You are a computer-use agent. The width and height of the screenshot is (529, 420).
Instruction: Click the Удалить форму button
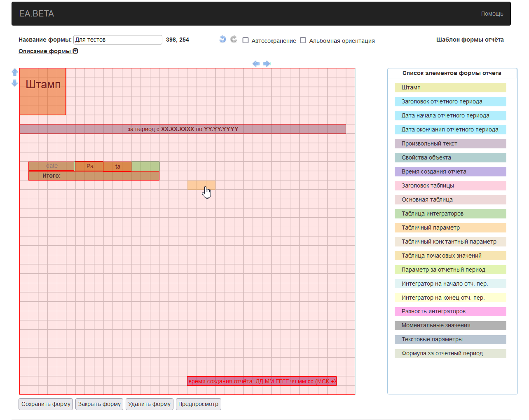pos(149,404)
